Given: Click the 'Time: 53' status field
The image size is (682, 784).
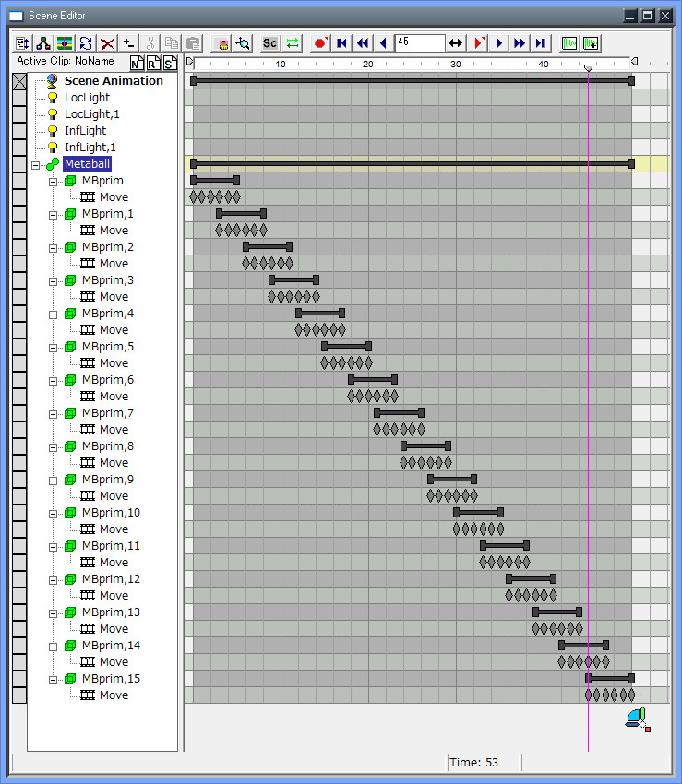Looking at the screenshot, I should pos(484,763).
